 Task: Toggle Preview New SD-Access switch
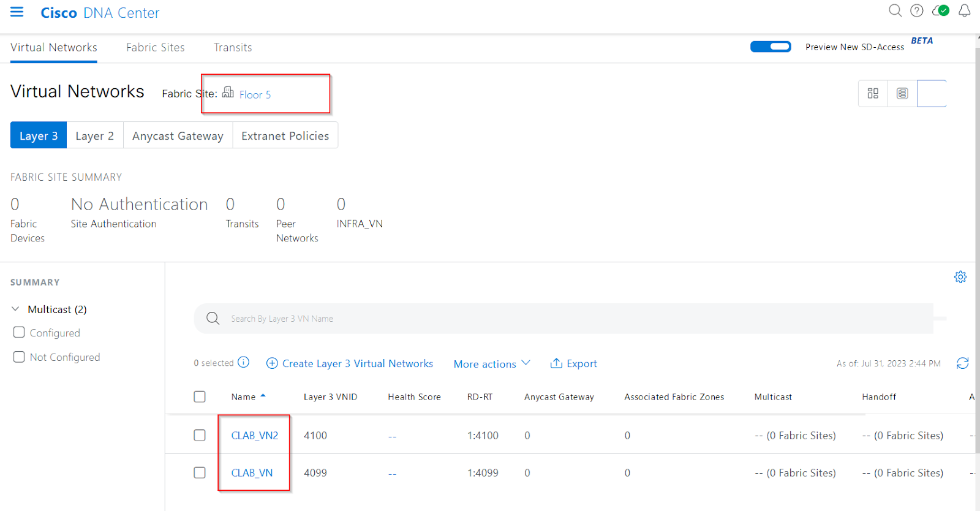pyautogui.click(x=771, y=47)
